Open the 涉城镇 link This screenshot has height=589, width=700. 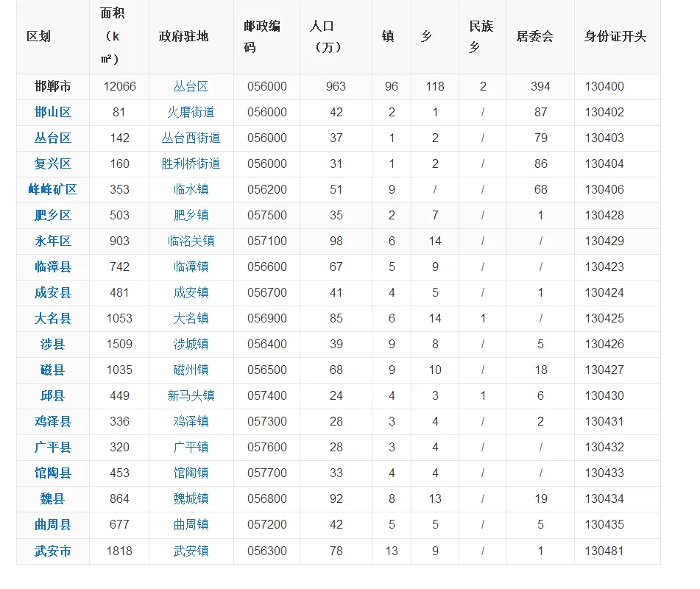(191, 344)
